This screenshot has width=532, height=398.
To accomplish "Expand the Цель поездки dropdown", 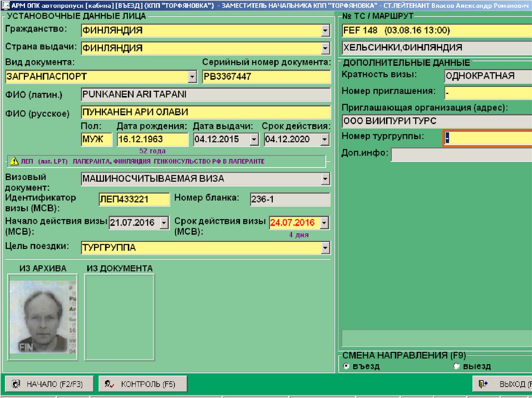I will coord(325,248).
